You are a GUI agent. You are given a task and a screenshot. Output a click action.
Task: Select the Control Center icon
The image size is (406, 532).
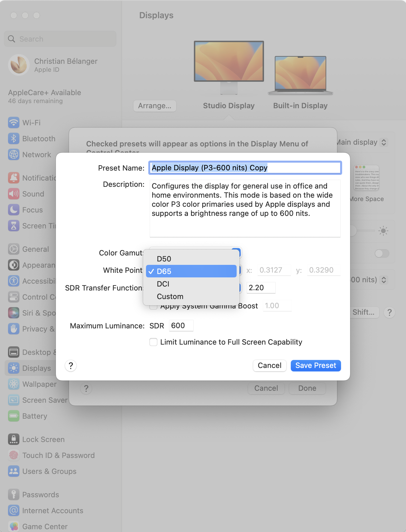(14, 297)
